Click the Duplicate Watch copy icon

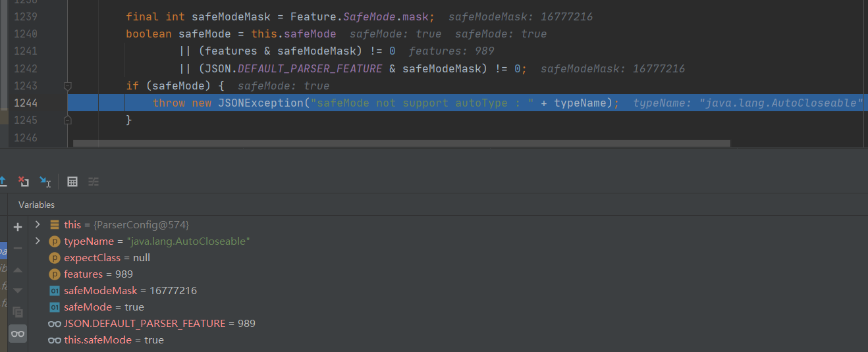click(x=18, y=312)
